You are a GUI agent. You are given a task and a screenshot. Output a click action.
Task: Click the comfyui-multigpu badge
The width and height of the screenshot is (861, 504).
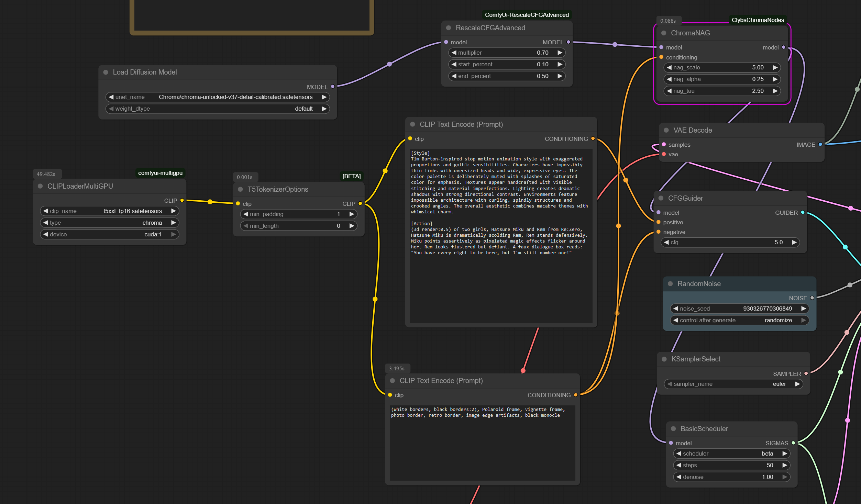(x=160, y=173)
